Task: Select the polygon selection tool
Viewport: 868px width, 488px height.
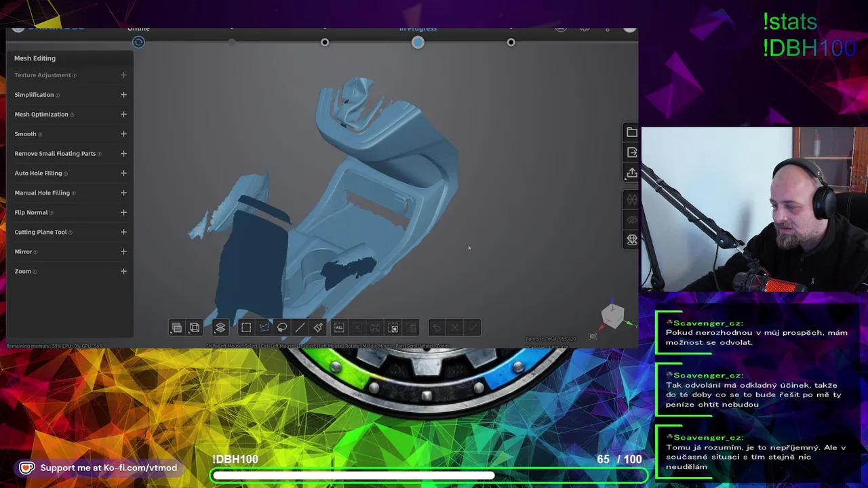Action: click(x=264, y=328)
